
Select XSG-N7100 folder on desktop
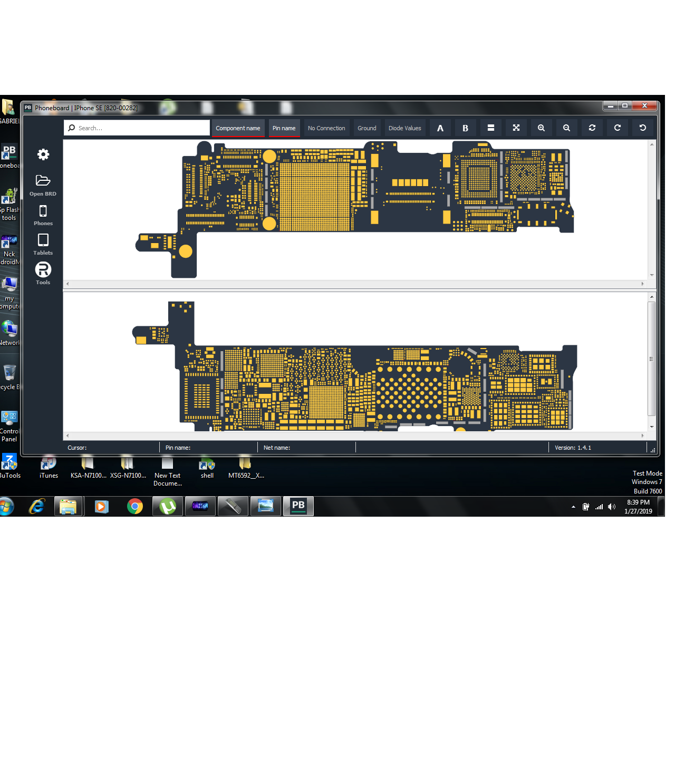coord(128,467)
